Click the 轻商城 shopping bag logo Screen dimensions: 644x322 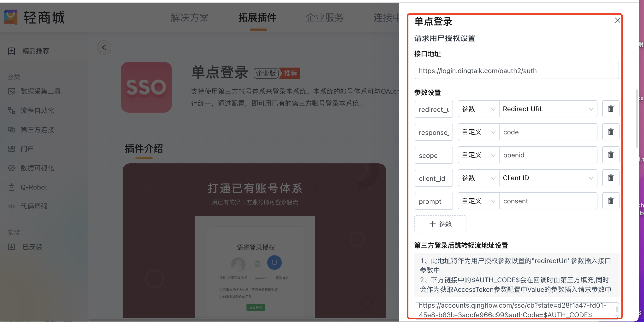pos(11,17)
